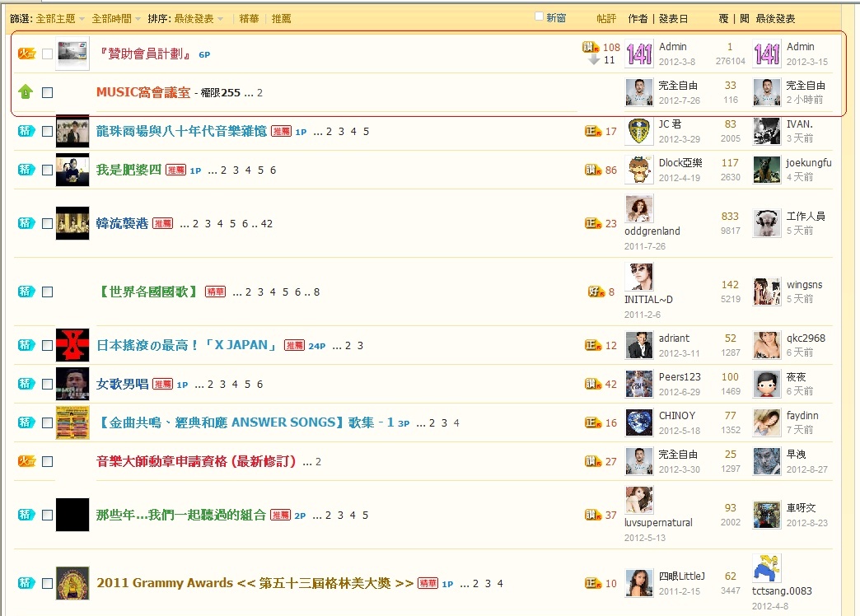Click Admin's 141 avatar in the author column
860x616 pixels.
(639, 54)
